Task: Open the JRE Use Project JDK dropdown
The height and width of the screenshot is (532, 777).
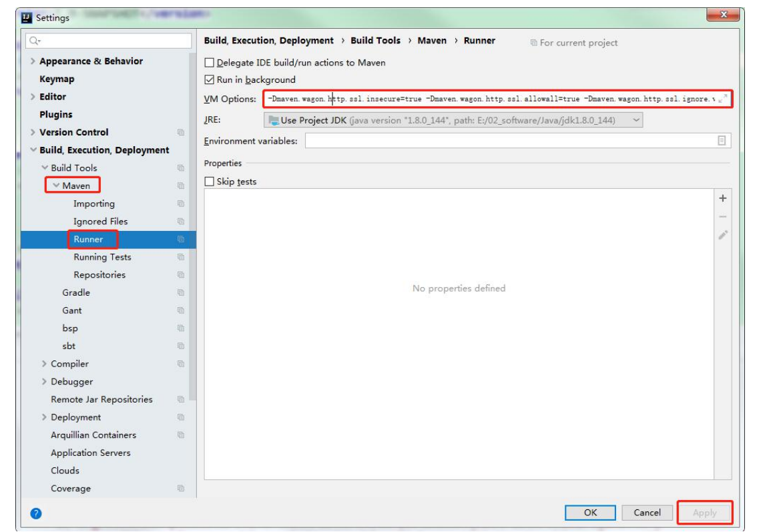Action: (x=453, y=120)
